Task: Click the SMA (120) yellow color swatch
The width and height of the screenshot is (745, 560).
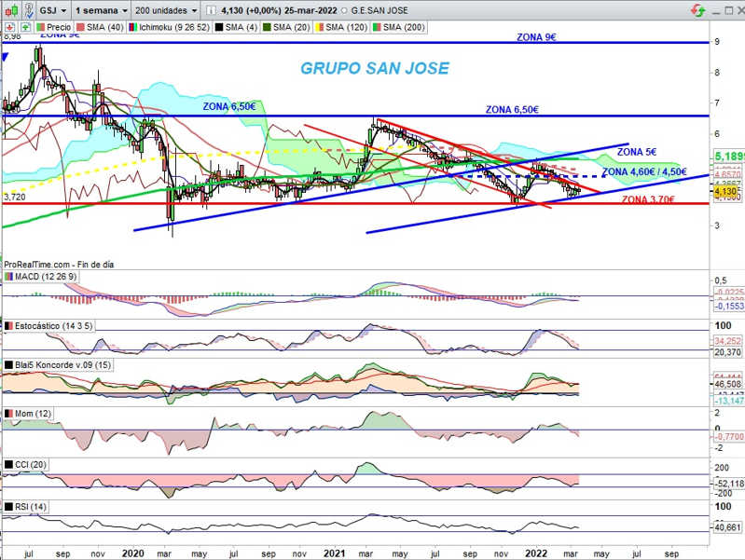Action: click(320, 27)
